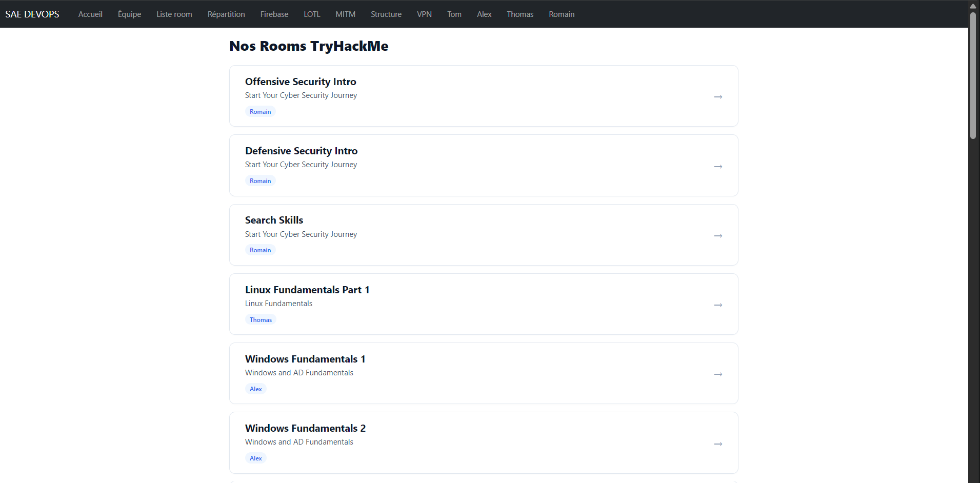Open the Windows Fundamentals 2 room title

[x=305, y=428]
